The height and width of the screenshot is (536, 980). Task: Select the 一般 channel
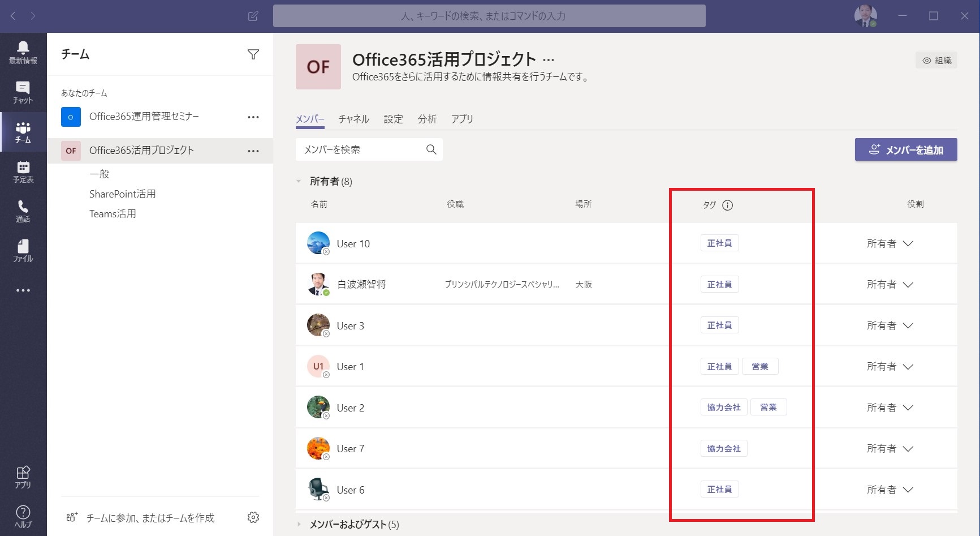pyautogui.click(x=99, y=174)
